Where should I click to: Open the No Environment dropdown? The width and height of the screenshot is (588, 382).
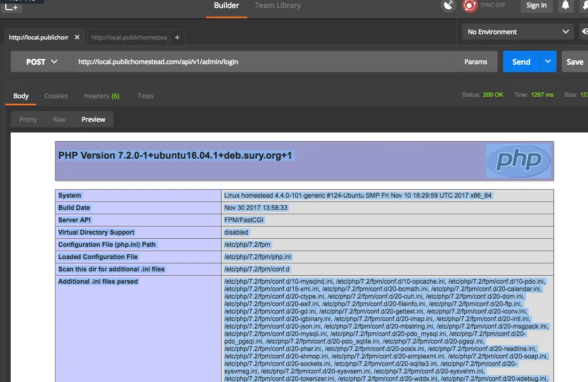pos(518,32)
